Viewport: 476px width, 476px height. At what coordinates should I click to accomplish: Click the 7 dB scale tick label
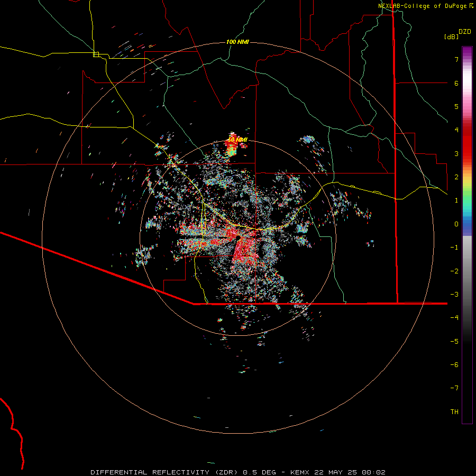[x=456, y=60]
